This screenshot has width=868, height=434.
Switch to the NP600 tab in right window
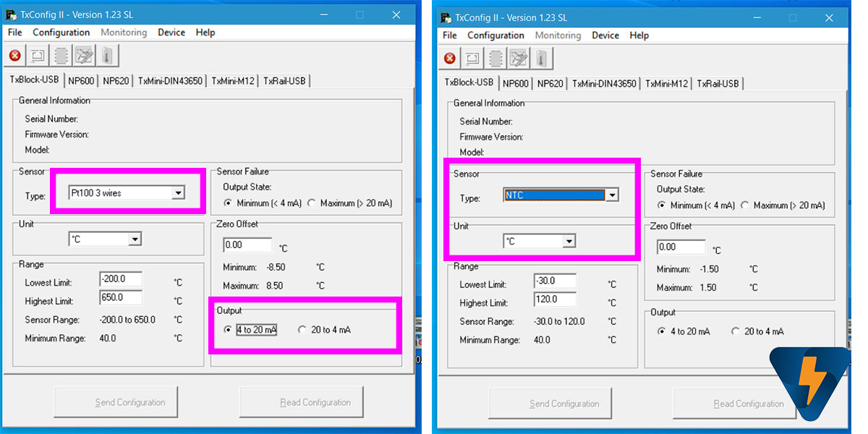pyautogui.click(x=515, y=83)
